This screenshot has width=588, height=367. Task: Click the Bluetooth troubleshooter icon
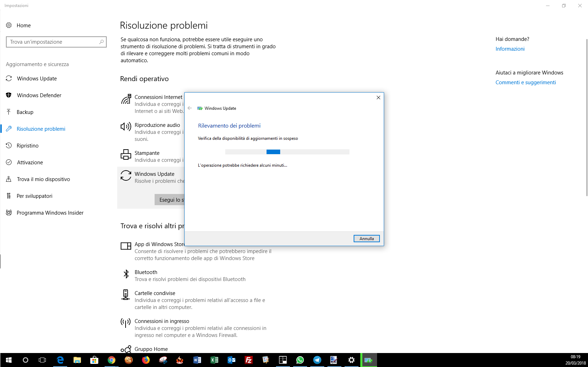click(x=126, y=274)
